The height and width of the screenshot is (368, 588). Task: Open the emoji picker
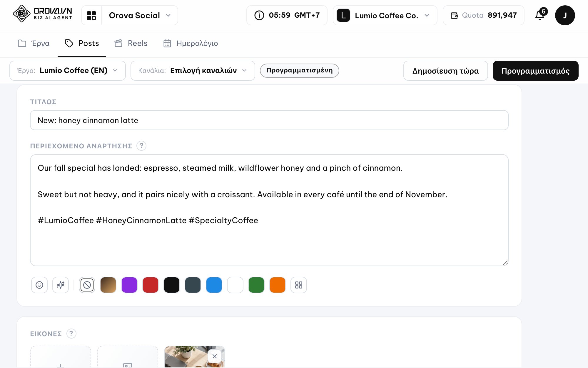click(x=39, y=285)
